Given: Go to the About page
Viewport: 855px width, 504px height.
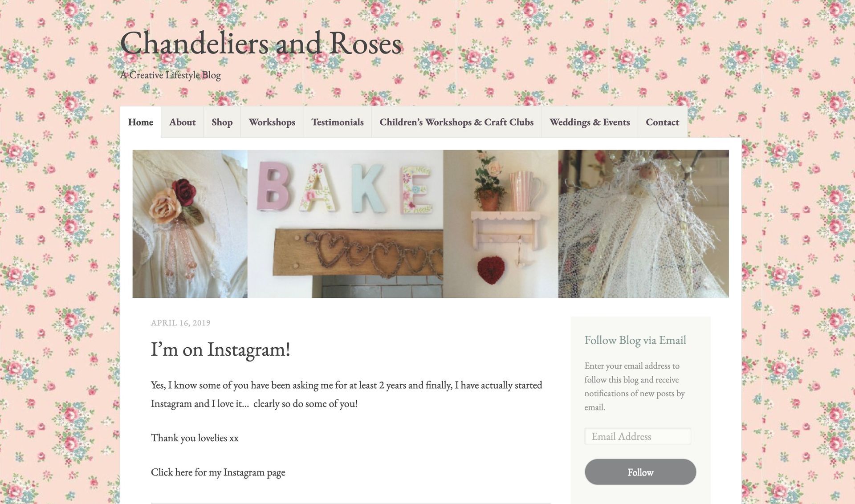Looking at the screenshot, I should (182, 122).
